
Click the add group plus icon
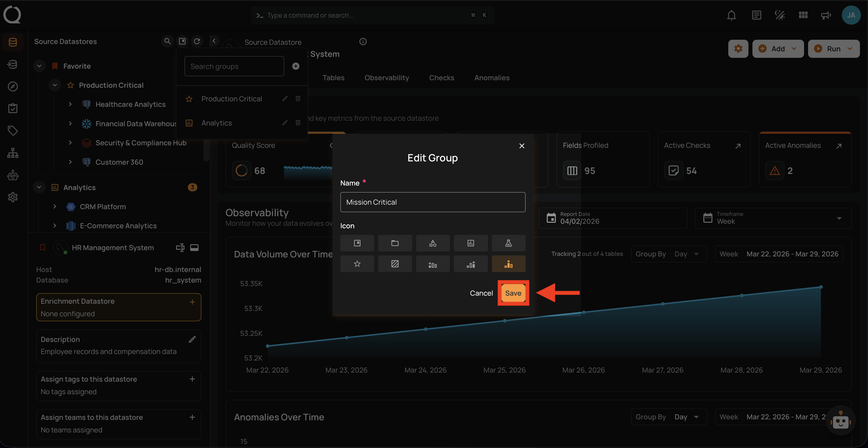pos(296,66)
